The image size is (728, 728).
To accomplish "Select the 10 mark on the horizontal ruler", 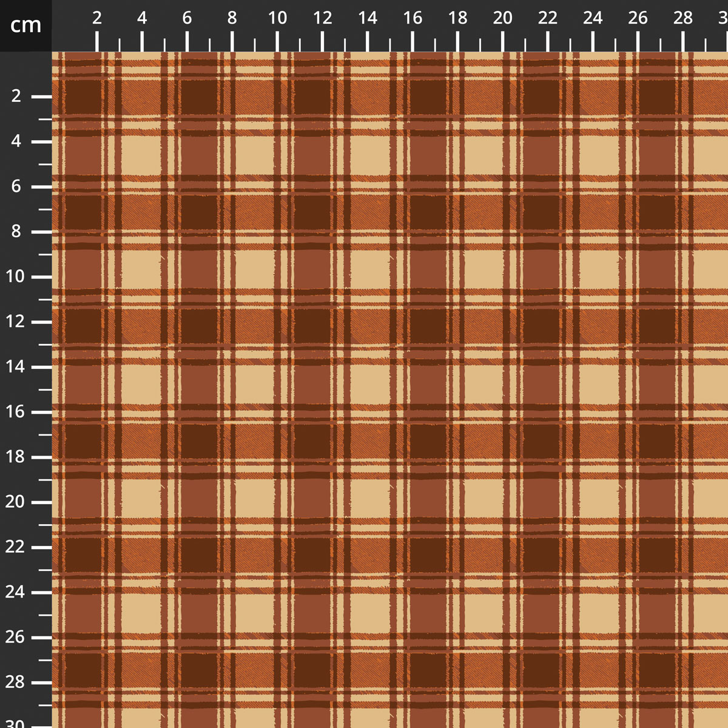I will click(277, 18).
